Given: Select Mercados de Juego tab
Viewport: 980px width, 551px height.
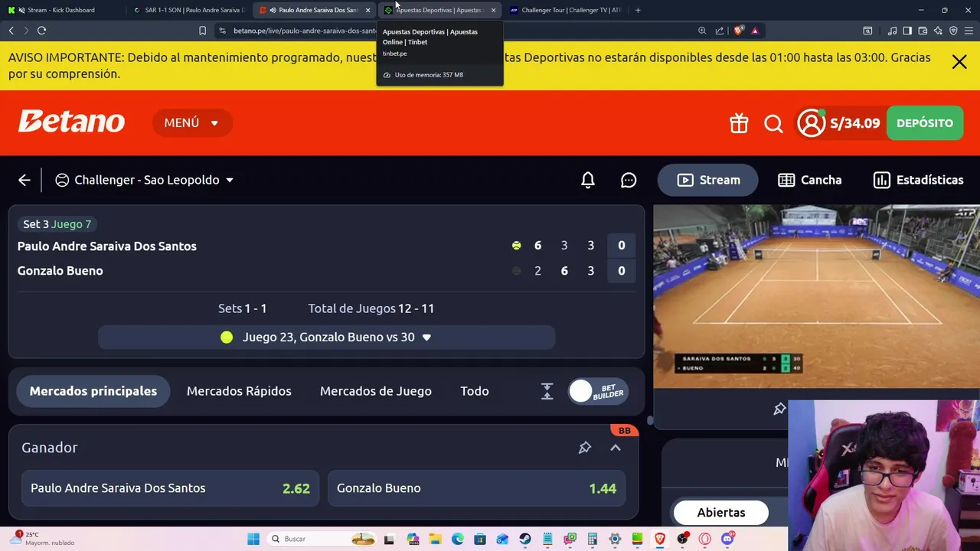Looking at the screenshot, I should coord(376,391).
